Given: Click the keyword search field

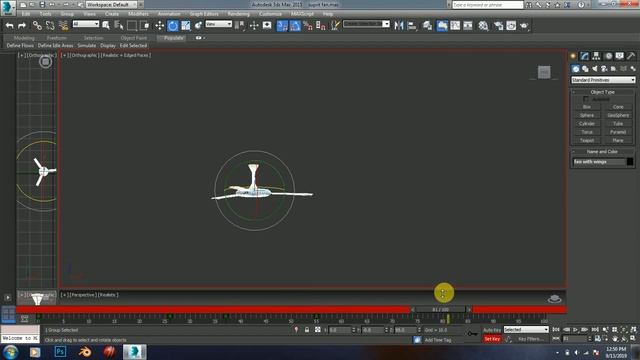Looking at the screenshot, I should 488,4.
